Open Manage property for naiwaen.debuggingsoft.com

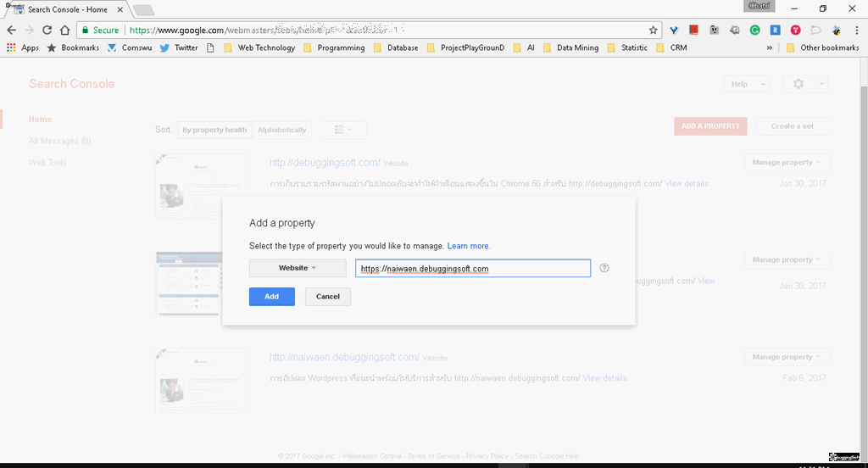point(787,357)
